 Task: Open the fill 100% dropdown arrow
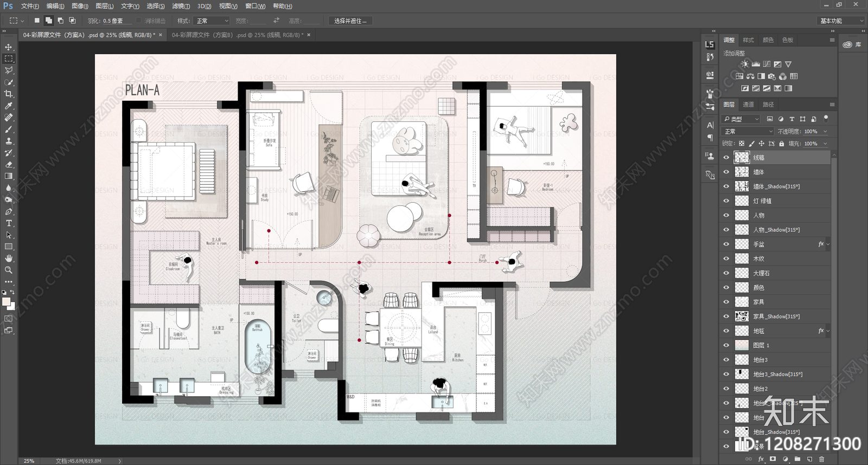click(825, 144)
